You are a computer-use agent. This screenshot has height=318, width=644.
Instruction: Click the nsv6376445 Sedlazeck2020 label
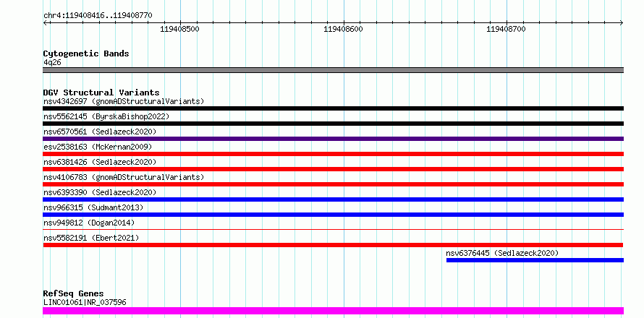[502, 253]
